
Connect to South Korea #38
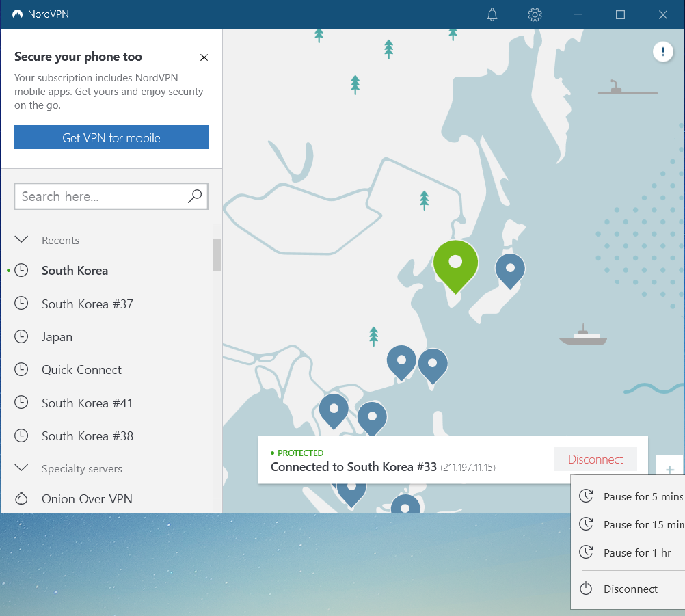tap(88, 436)
